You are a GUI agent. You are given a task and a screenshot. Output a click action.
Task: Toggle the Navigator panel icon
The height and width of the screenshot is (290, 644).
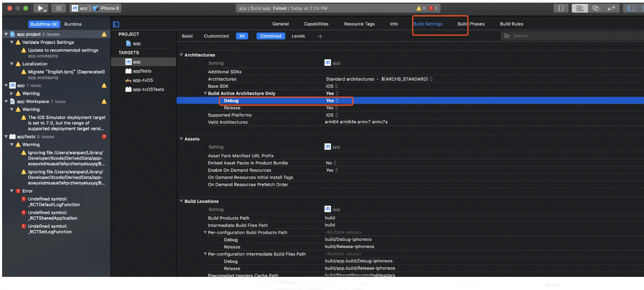coord(631,8)
